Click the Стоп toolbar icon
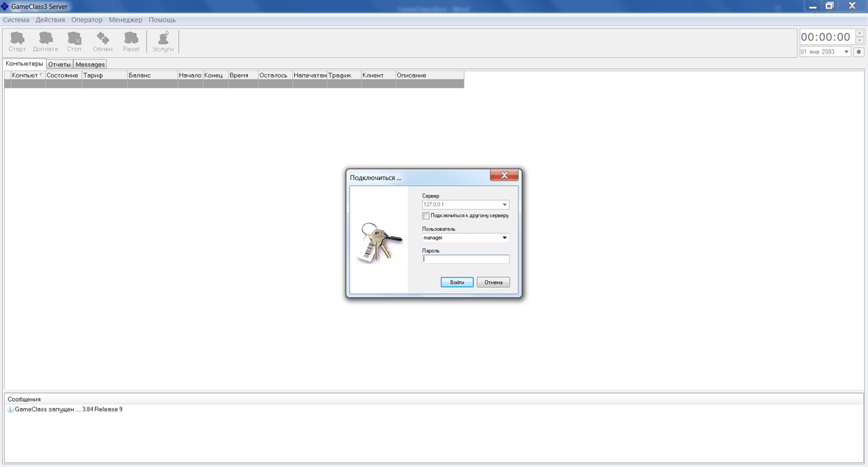868x467 pixels. click(74, 41)
